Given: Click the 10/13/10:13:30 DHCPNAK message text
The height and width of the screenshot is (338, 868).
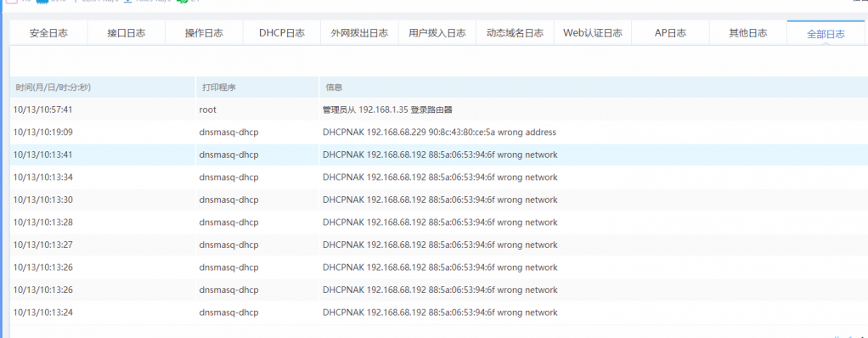Looking at the screenshot, I should 440,200.
